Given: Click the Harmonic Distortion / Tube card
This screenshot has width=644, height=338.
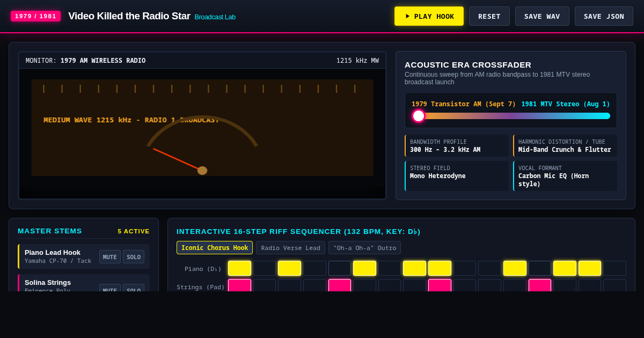Looking at the screenshot, I should point(565,146).
